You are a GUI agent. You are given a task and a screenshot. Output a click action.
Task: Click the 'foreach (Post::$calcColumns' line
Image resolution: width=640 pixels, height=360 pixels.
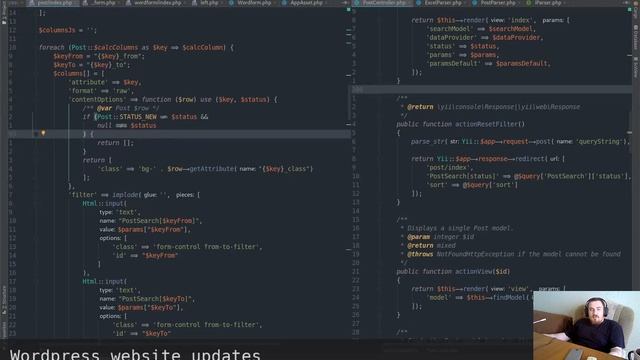(x=136, y=47)
